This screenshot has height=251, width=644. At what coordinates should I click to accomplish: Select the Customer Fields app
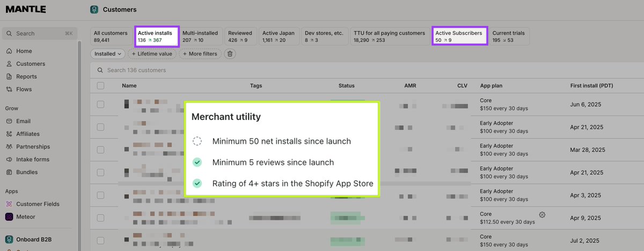pos(38,204)
